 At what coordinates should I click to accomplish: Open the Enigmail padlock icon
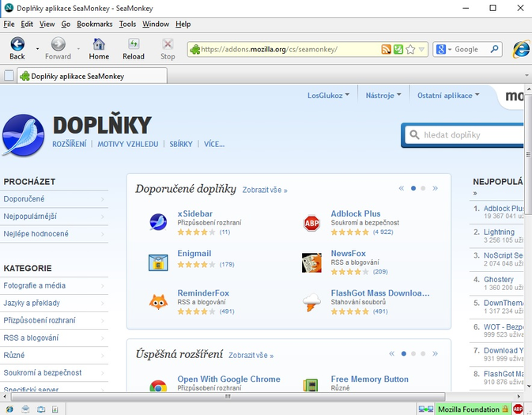click(x=158, y=262)
